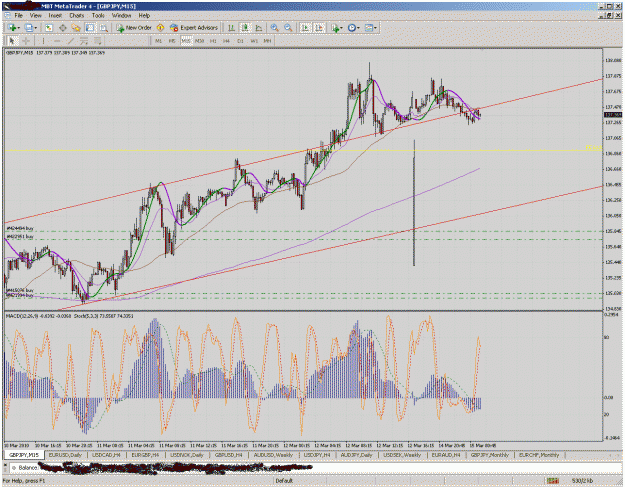Click the Zoom In magnifier icon
This screenshot has height=487, width=625.
click(x=274, y=27)
